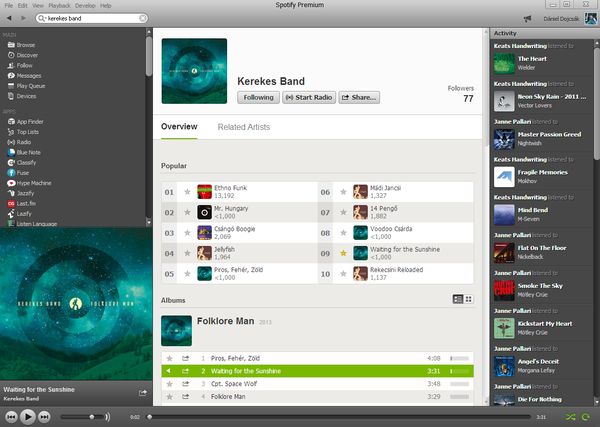600x427 pixels.
Task: Go back with navigation arrow
Action: [x=9, y=18]
